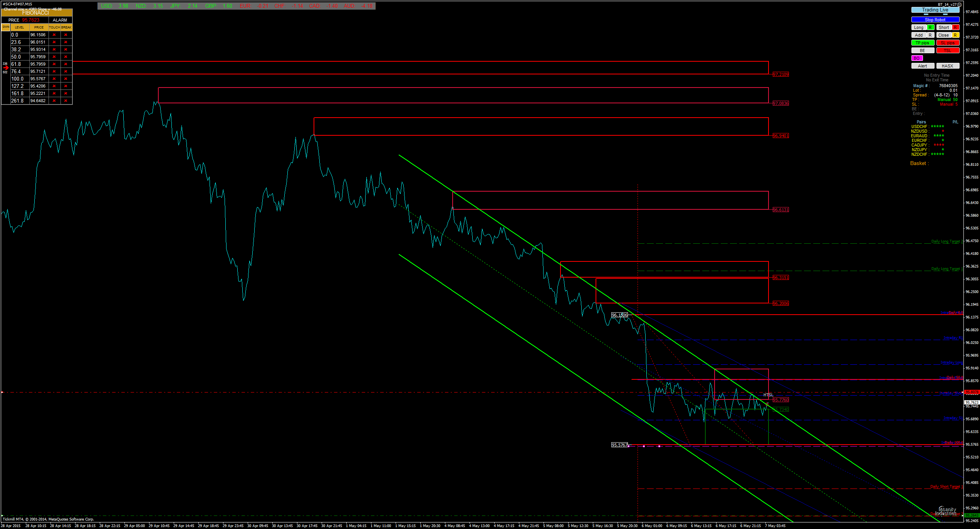Click the green TP pips button

pos(923,43)
